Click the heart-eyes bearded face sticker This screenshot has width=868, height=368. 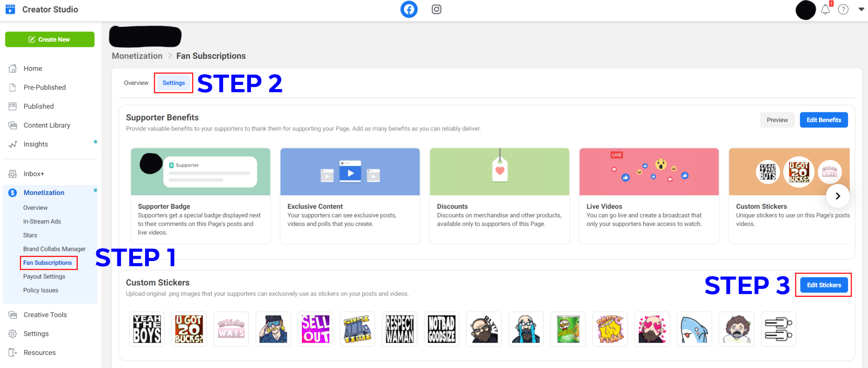652,329
